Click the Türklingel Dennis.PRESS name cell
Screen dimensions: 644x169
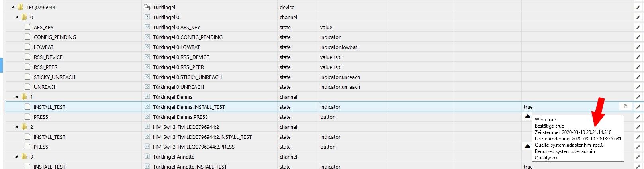180,117
